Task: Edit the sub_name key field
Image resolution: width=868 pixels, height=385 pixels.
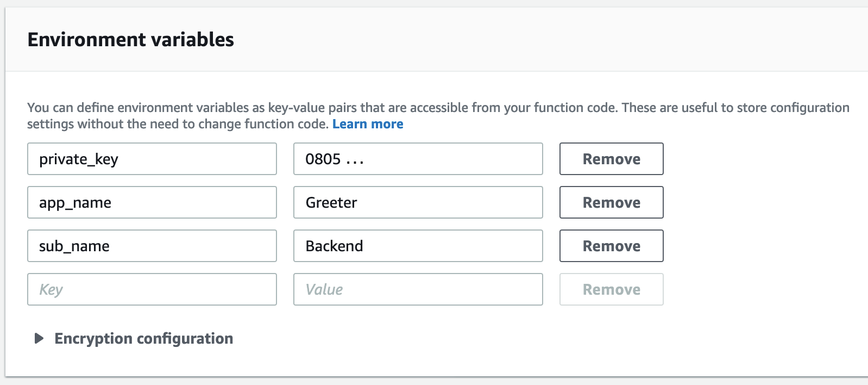Action: (x=152, y=246)
